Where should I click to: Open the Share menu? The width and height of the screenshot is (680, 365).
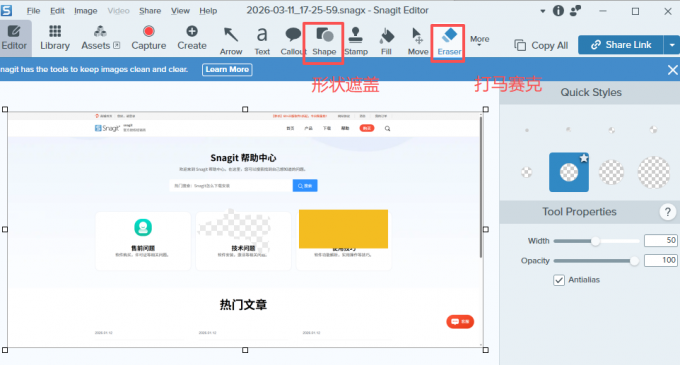pyautogui.click(x=150, y=11)
